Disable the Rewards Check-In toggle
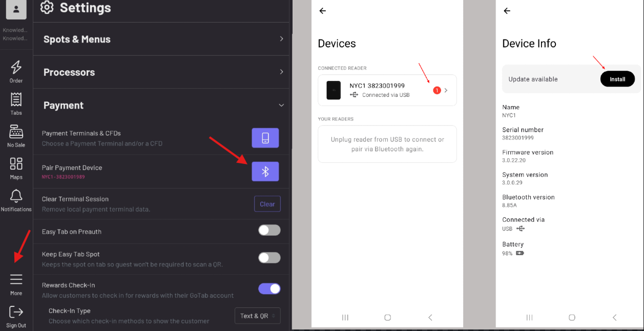This screenshot has width=644, height=331. point(269,289)
